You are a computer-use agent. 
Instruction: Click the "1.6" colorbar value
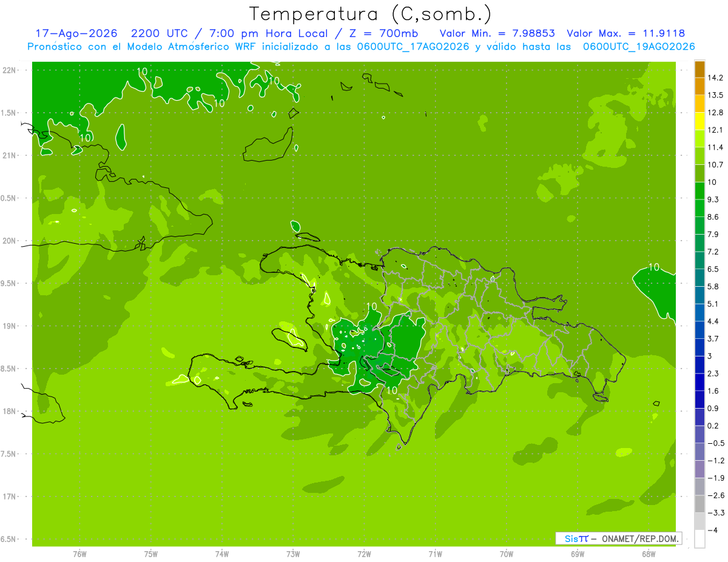point(713,391)
